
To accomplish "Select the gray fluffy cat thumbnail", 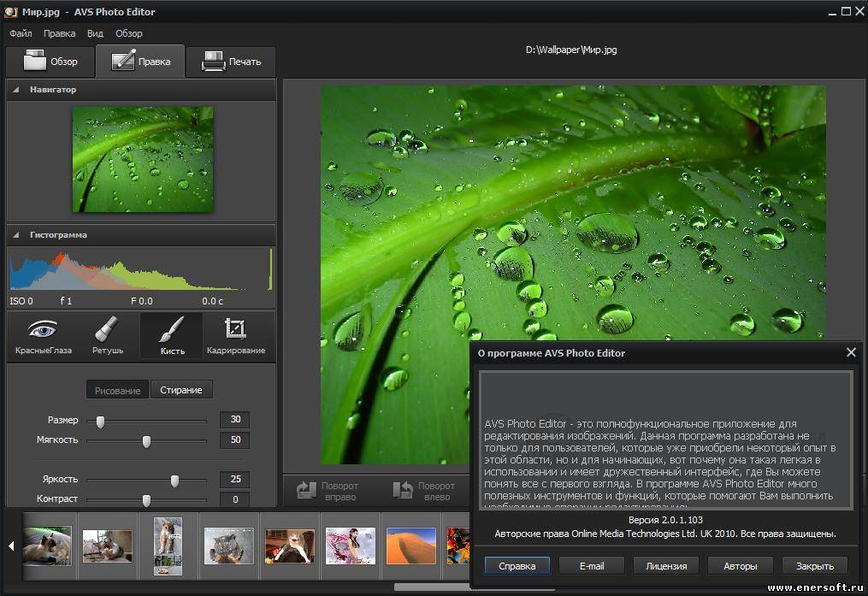I will (x=228, y=546).
